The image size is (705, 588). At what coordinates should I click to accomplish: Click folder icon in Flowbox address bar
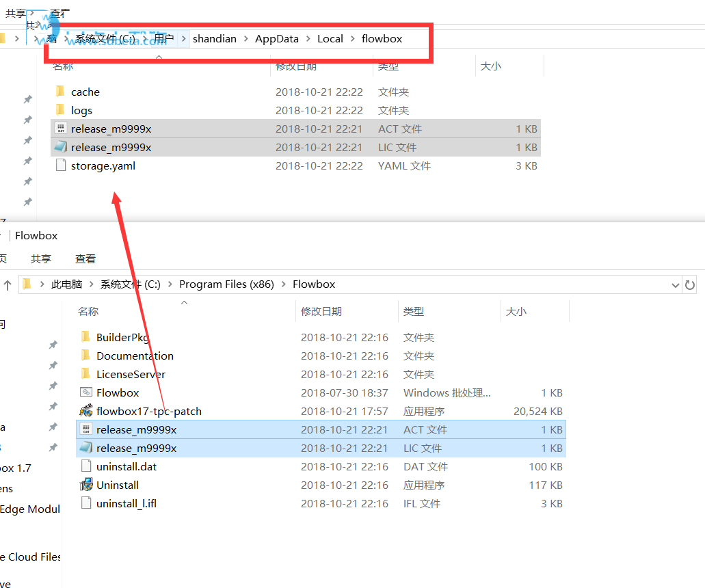tap(27, 284)
